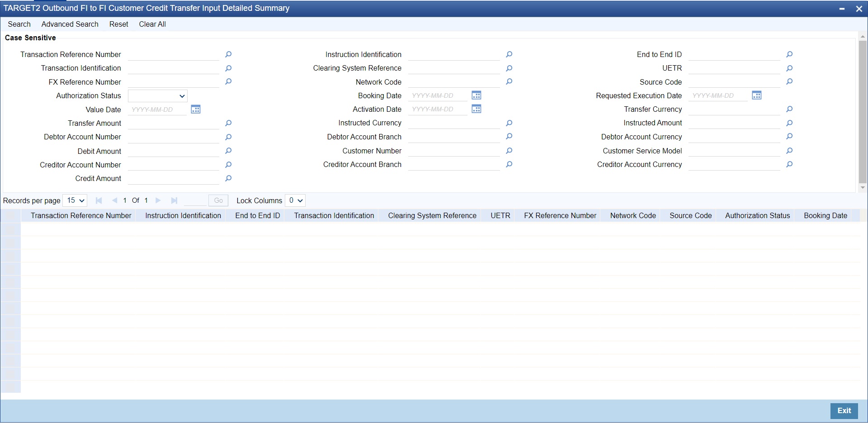Screen dimensions: 868x424
Task: Open lookup for UETR field
Action: click(x=789, y=68)
